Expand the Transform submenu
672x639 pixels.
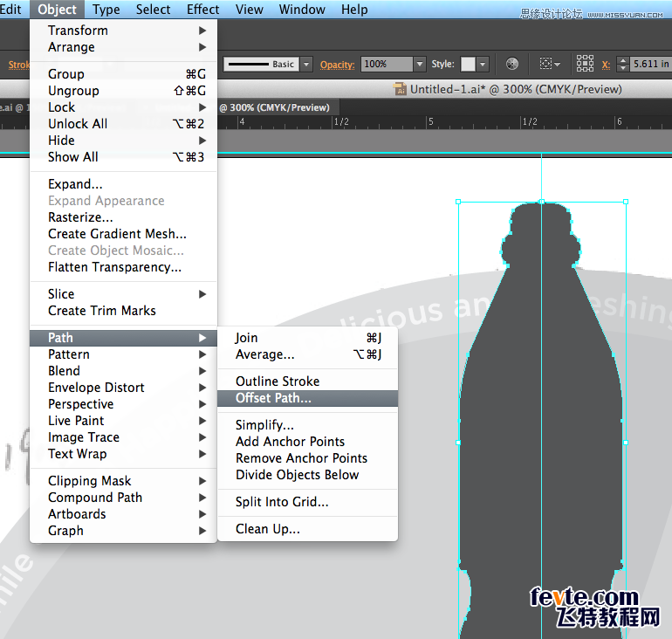click(x=123, y=31)
